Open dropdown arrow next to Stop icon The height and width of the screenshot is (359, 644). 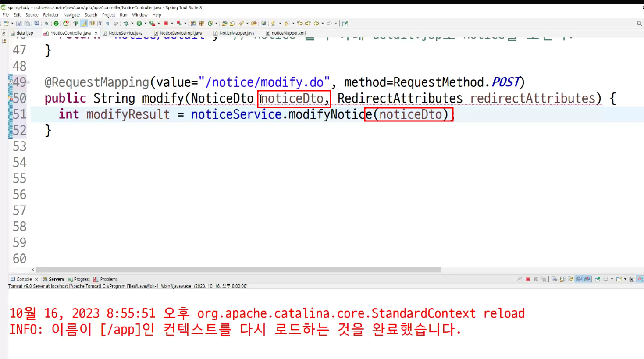(x=172, y=23)
